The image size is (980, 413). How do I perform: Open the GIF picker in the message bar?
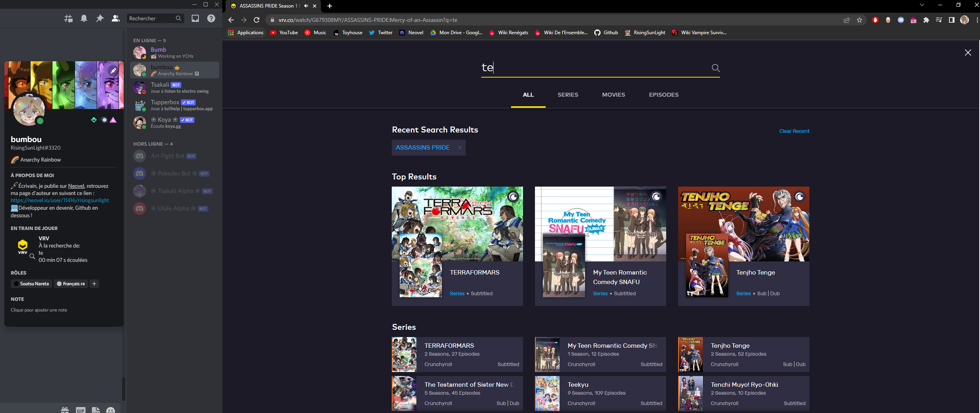81,410
